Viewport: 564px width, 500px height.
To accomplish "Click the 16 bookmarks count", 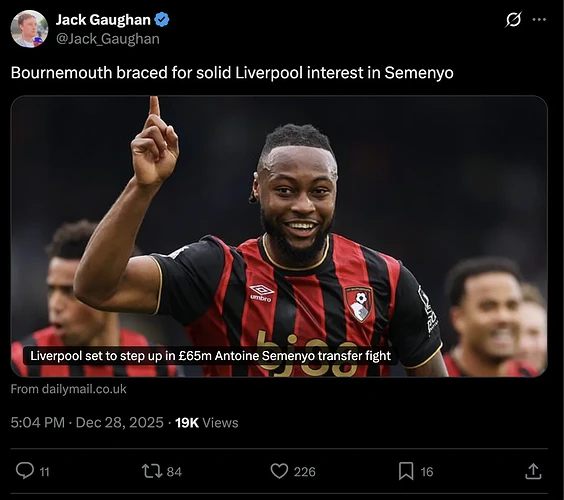I will pyautogui.click(x=427, y=472).
